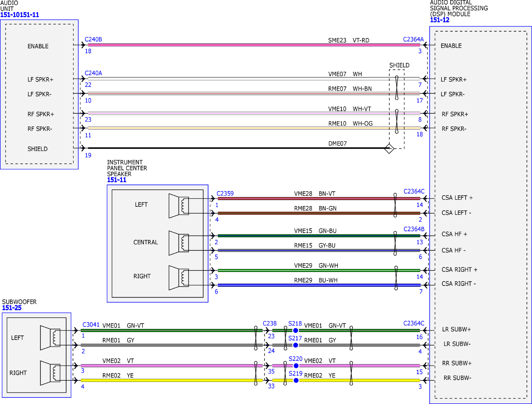
Task: Click splice point S219 on the YE wire
Action: click(295, 381)
